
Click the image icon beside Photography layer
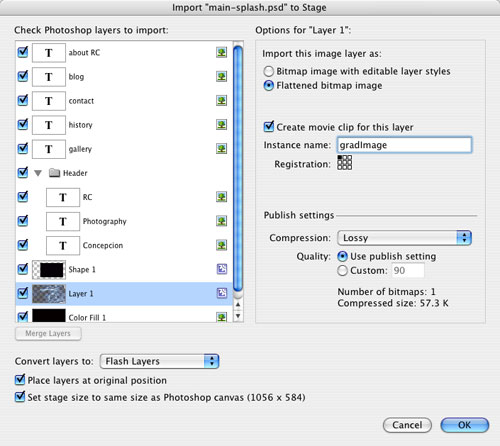221,221
